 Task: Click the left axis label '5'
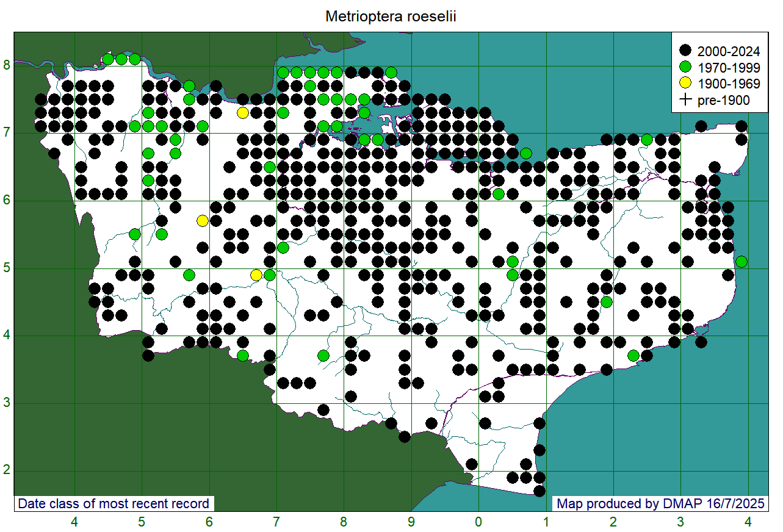(x=7, y=268)
